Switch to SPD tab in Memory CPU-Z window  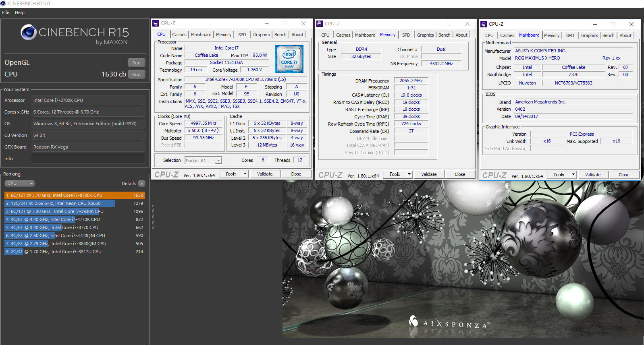[x=406, y=35]
